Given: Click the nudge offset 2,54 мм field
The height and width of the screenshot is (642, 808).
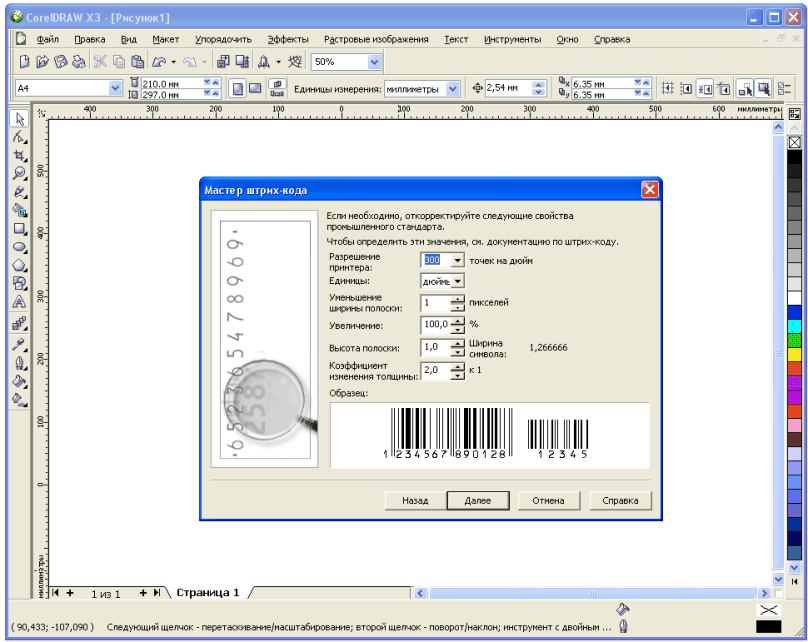Looking at the screenshot, I should pyautogui.click(x=508, y=88).
